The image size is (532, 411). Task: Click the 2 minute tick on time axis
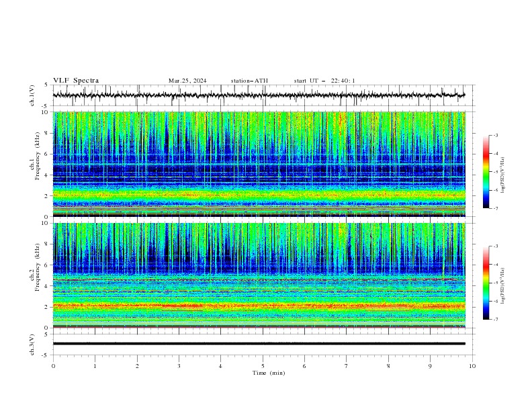(x=137, y=366)
